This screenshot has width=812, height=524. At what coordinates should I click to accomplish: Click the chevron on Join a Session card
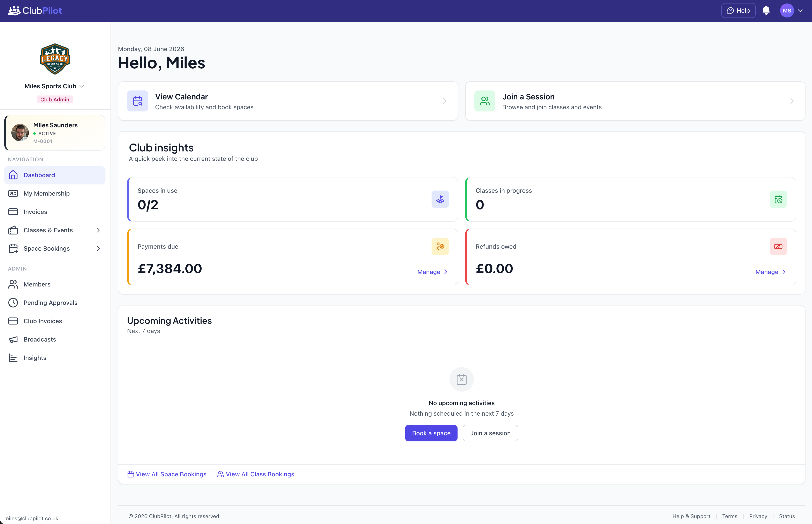(x=792, y=101)
